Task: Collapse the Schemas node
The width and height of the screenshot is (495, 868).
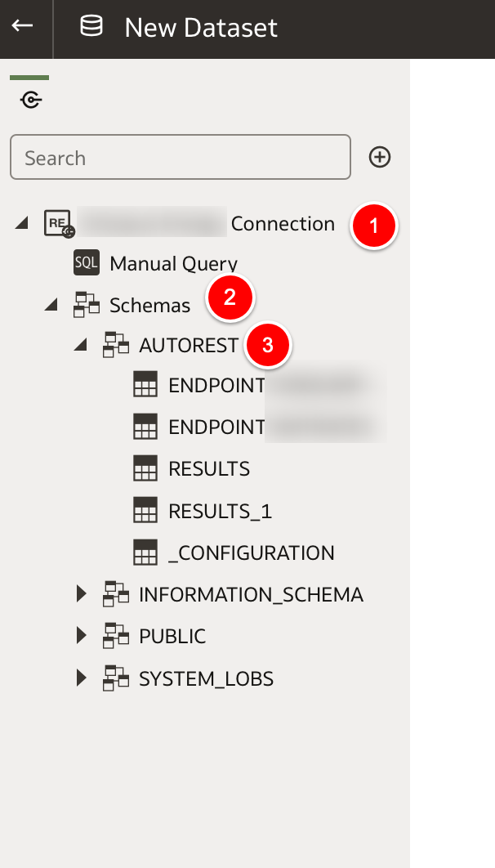Action: (x=51, y=305)
